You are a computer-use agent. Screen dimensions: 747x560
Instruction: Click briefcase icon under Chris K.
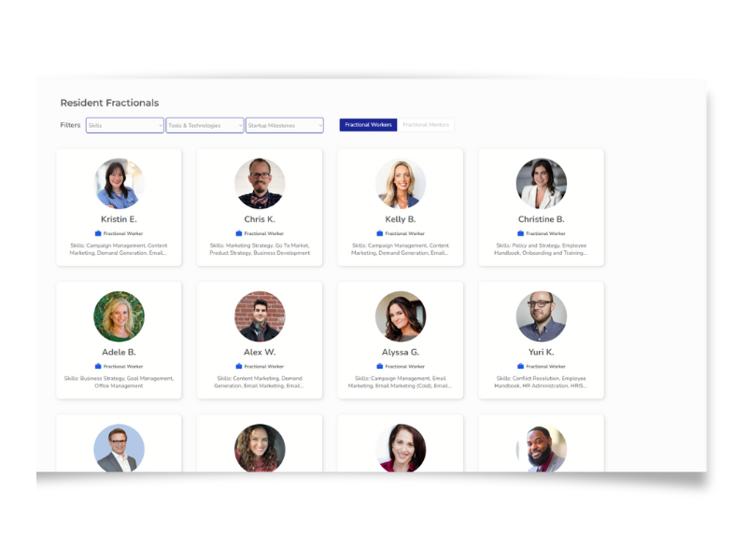point(239,233)
